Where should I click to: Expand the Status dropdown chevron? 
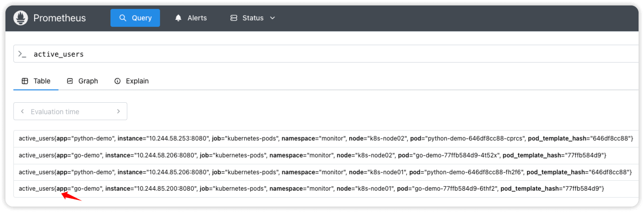click(x=272, y=18)
